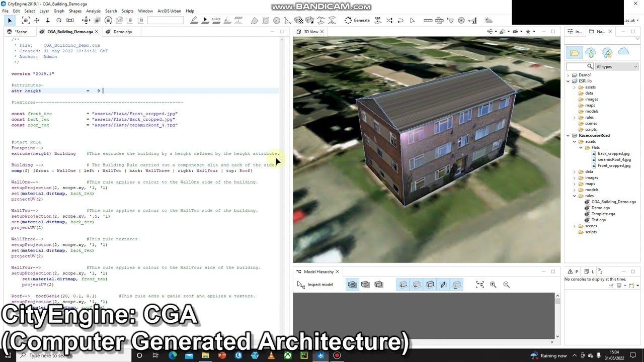Toggle third scope display option in Model Hierarchy
644x362 pixels.
[430, 285]
